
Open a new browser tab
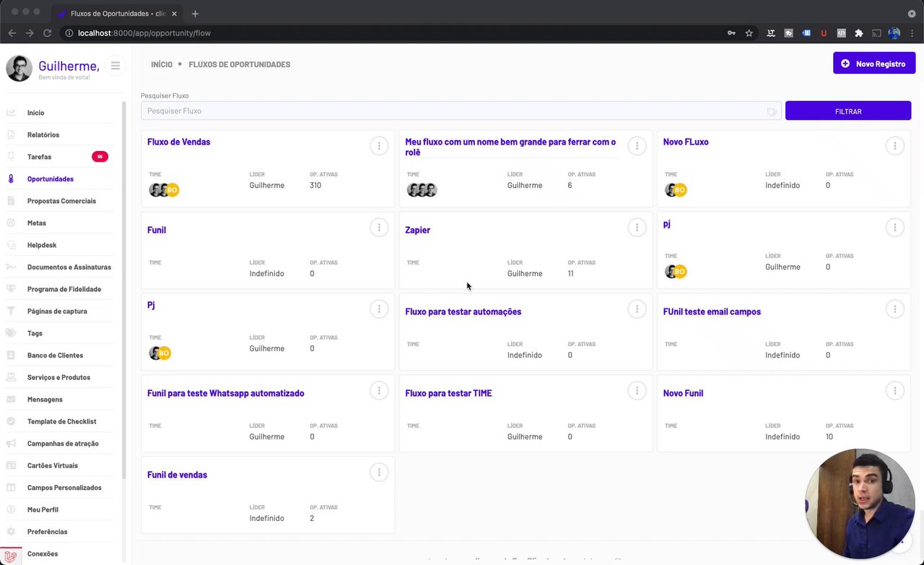pyautogui.click(x=195, y=13)
